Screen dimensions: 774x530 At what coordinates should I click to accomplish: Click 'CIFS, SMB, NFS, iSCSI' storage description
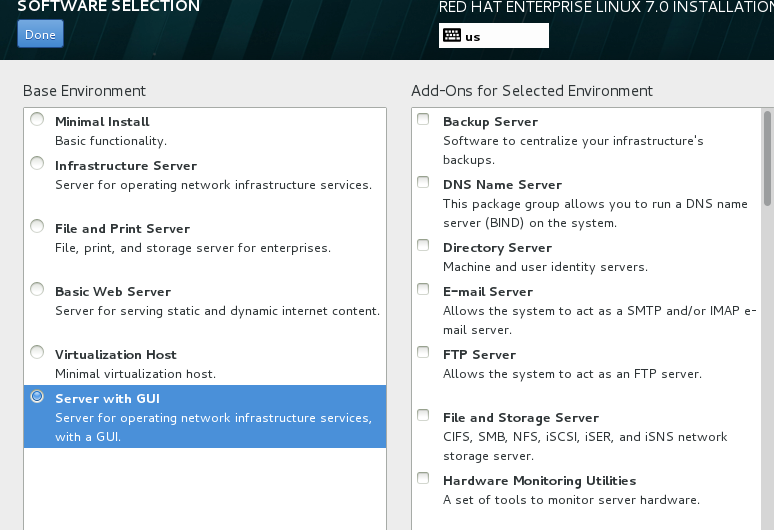point(585,446)
